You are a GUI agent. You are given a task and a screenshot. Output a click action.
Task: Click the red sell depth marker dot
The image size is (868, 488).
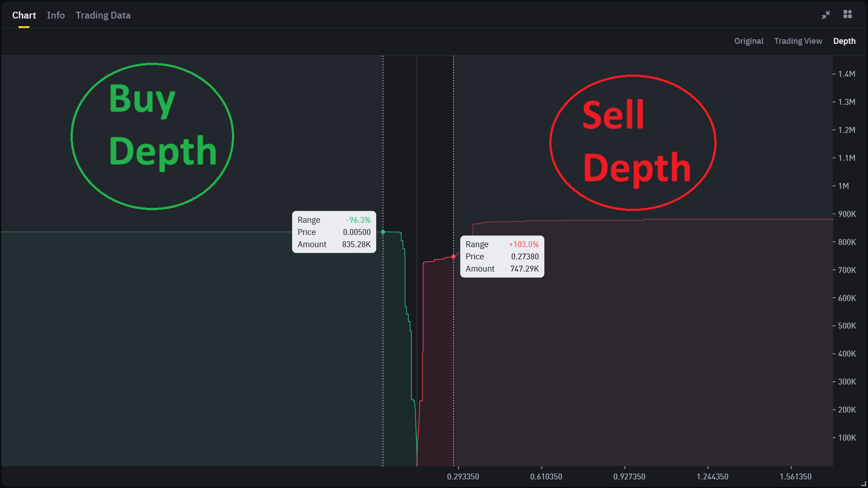coord(453,257)
